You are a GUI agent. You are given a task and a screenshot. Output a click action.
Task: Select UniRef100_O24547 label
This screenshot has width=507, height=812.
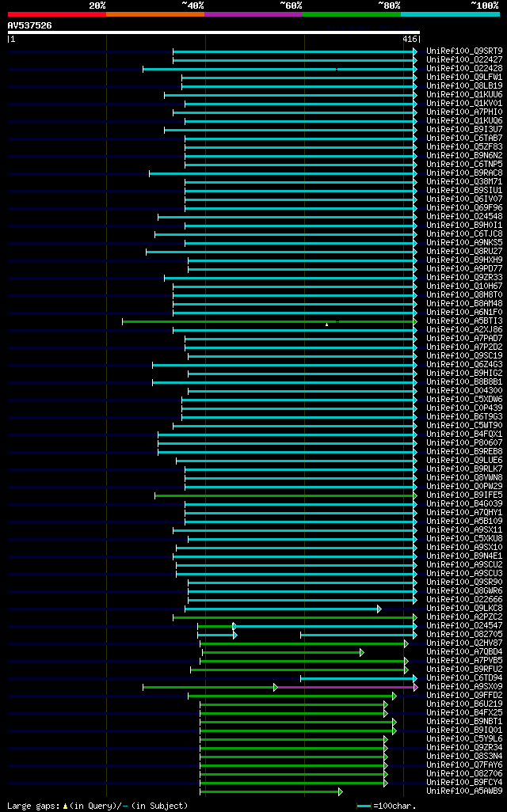click(464, 625)
